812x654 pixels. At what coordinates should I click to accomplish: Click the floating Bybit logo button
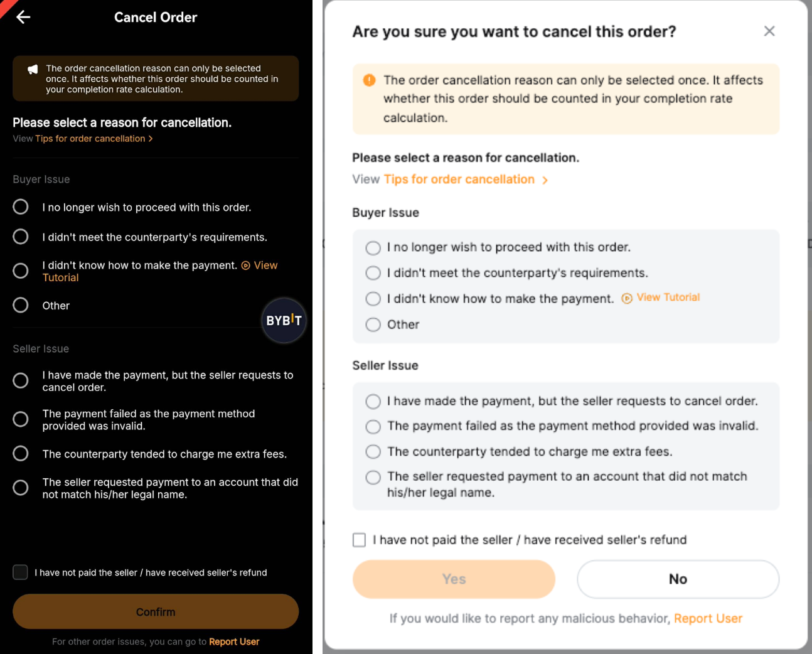(x=284, y=320)
